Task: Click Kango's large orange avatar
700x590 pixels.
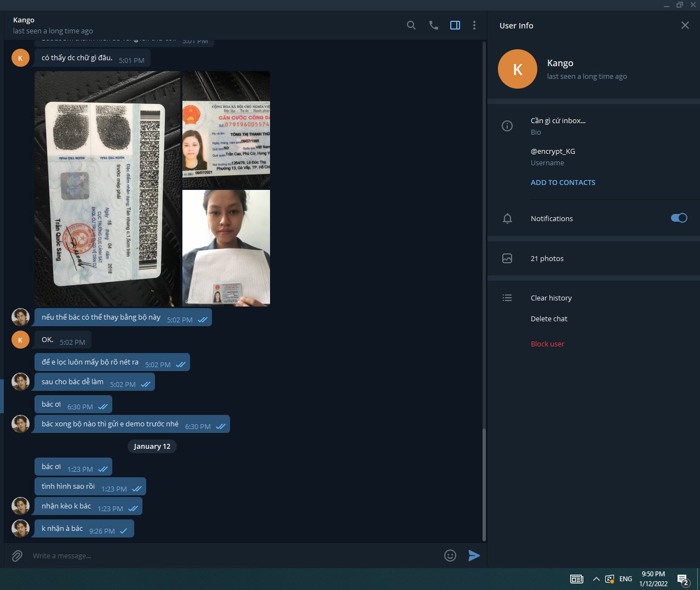Action: 518,69
